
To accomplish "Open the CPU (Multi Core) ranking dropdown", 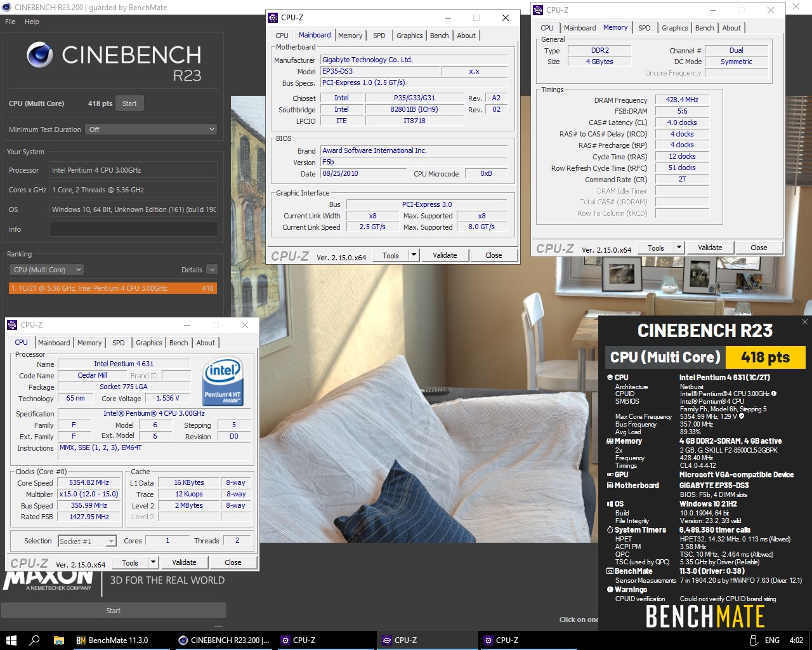I will 47,270.
